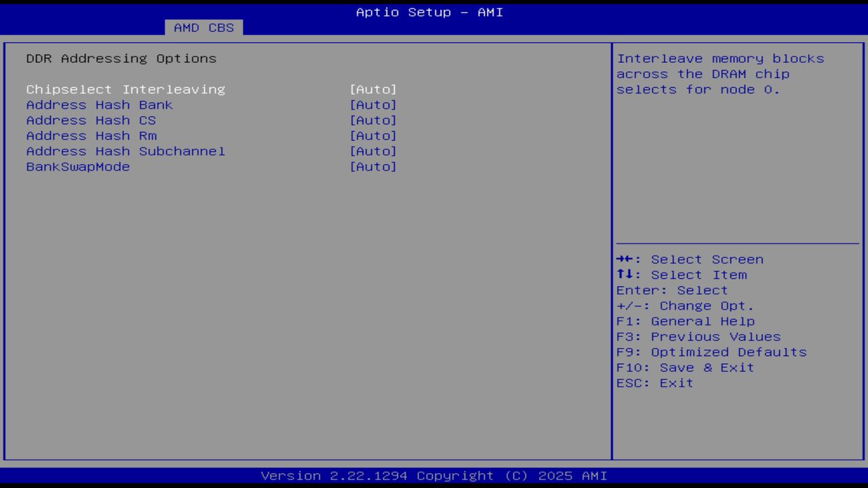Select the Address Hash CS option

[90, 120]
